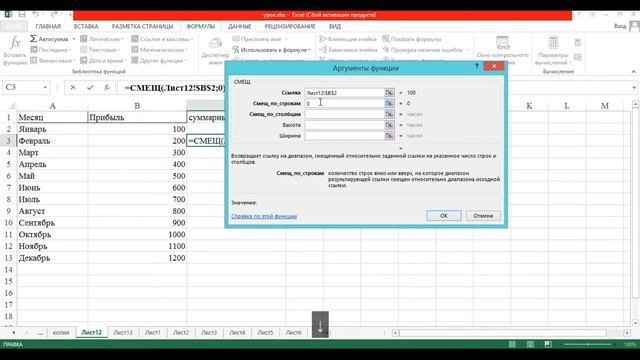Click the Смещ_по_строкам input field

344,103
